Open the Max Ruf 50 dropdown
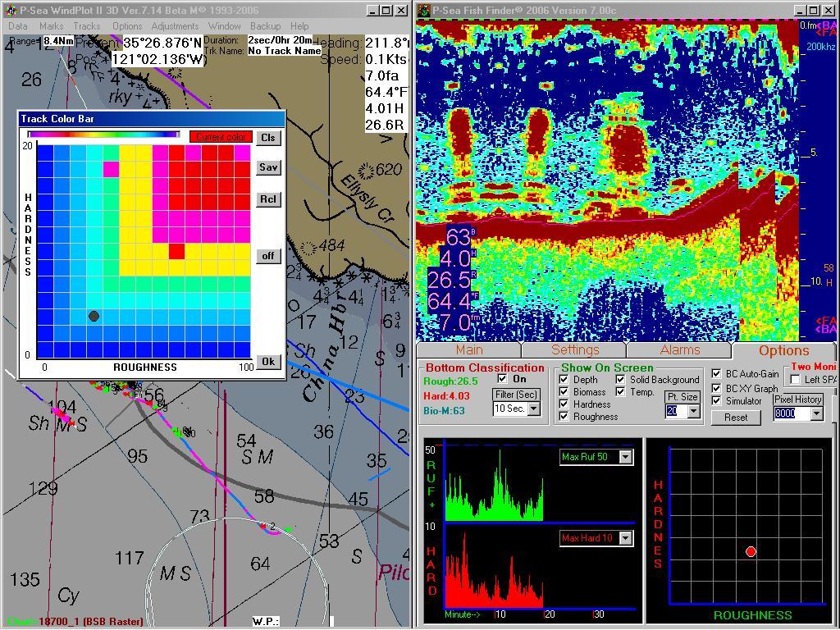Screen dimensions: 840x630 (626, 457)
